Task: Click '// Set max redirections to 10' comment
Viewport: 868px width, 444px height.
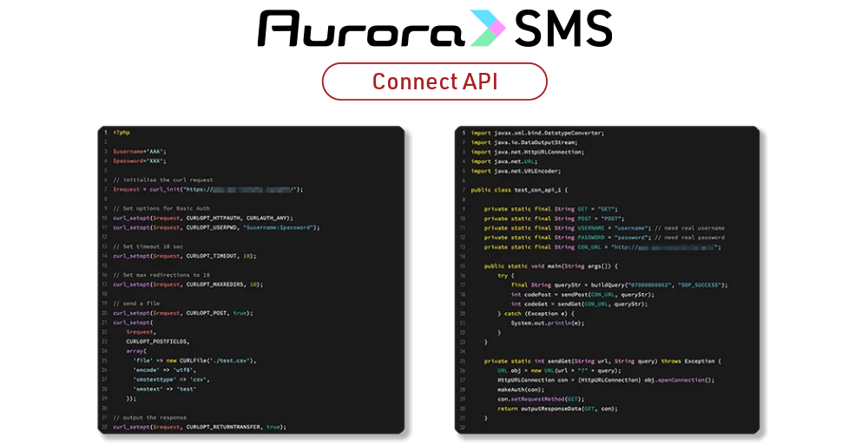Action: point(161,275)
